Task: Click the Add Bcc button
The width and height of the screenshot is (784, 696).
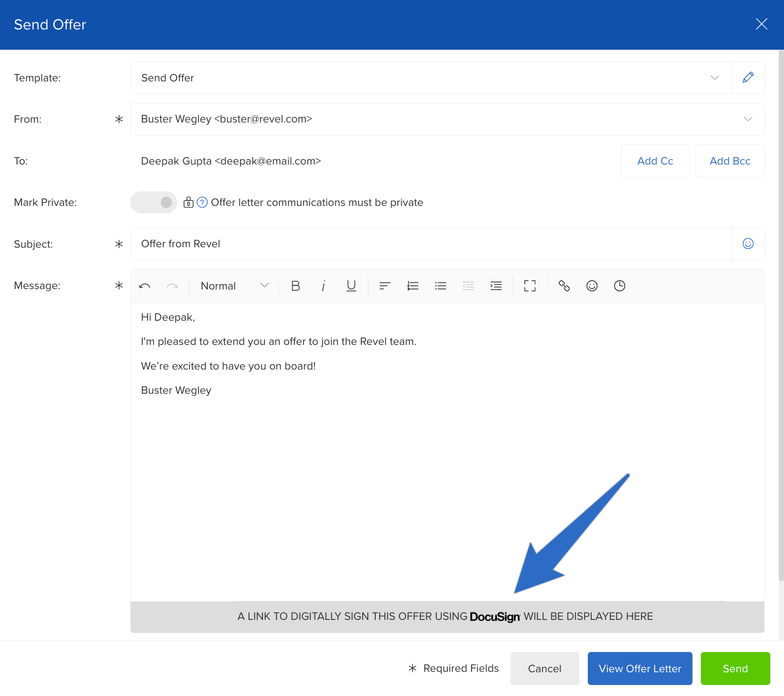Action: (x=730, y=161)
